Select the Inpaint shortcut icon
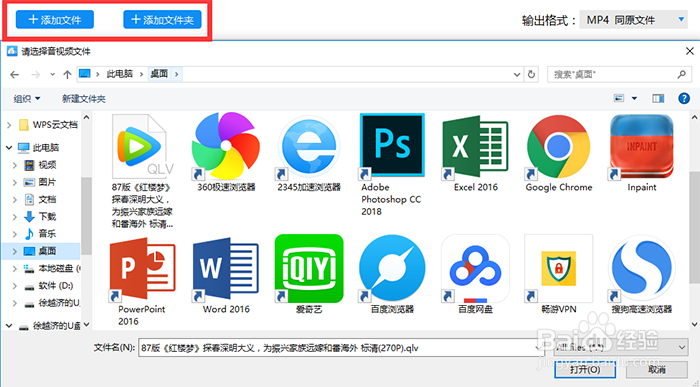Screen dimensions: 700x387 click(x=642, y=153)
